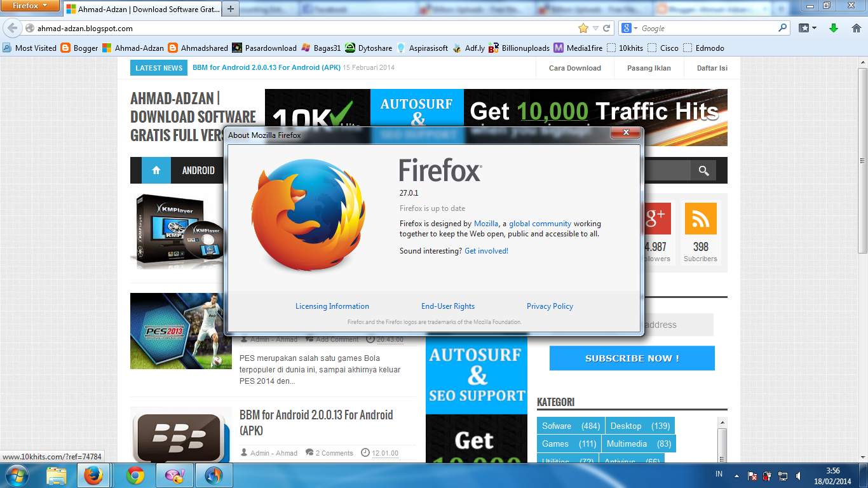Click the home icon in site navigation

click(x=156, y=170)
